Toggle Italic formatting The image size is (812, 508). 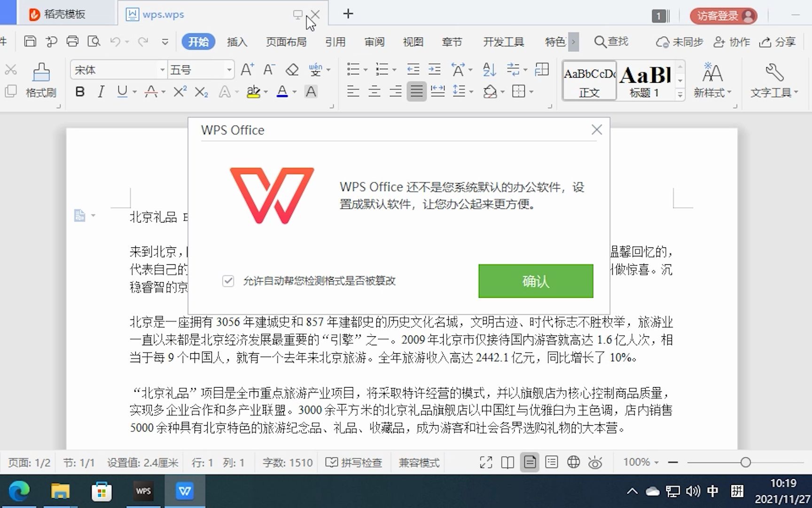click(x=101, y=92)
